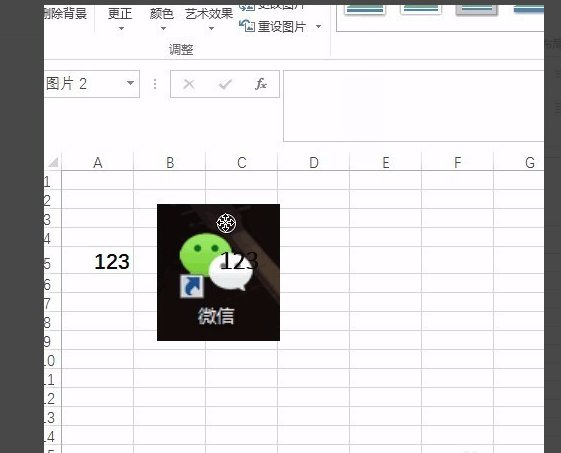Image resolution: width=561 pixels, height=453 pixels.
Task: Select row 12 header
Action: point(53,398)
